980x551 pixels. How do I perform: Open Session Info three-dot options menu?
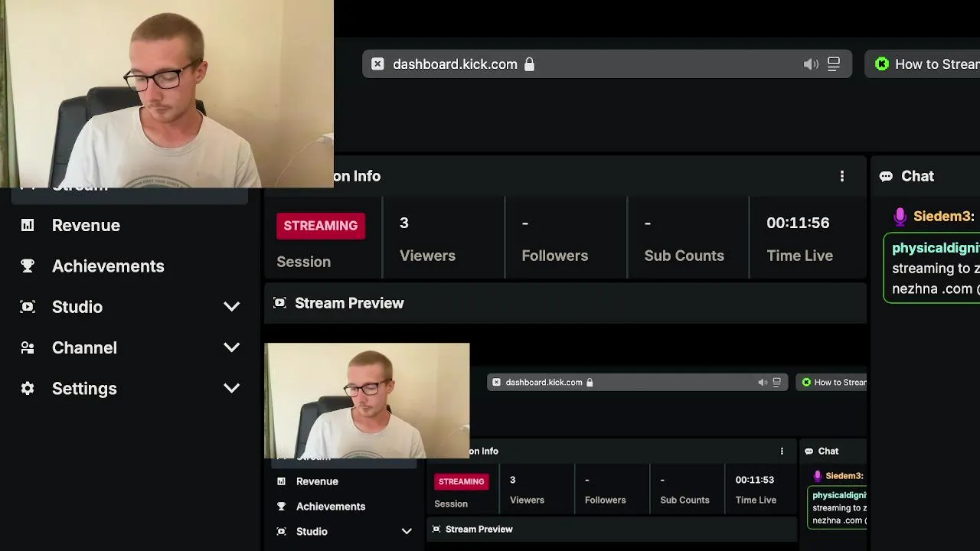(842, 176)
